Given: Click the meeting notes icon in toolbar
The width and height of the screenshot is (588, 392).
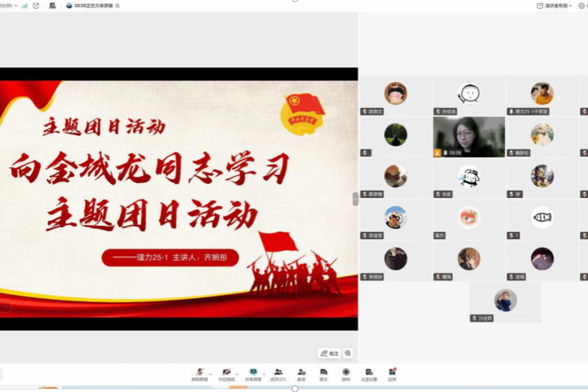Looking at the screenshot, I should pyautogui.click(x=369, y=373).
